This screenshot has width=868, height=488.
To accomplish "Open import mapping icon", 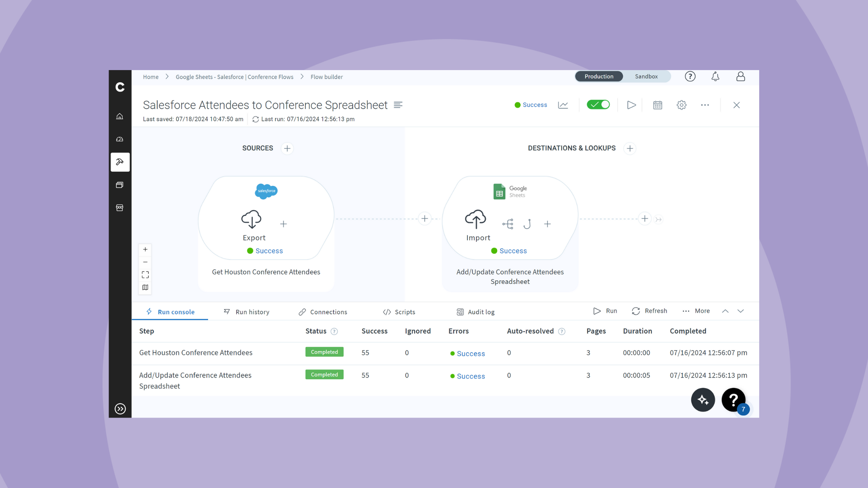I will click(508, 224).
